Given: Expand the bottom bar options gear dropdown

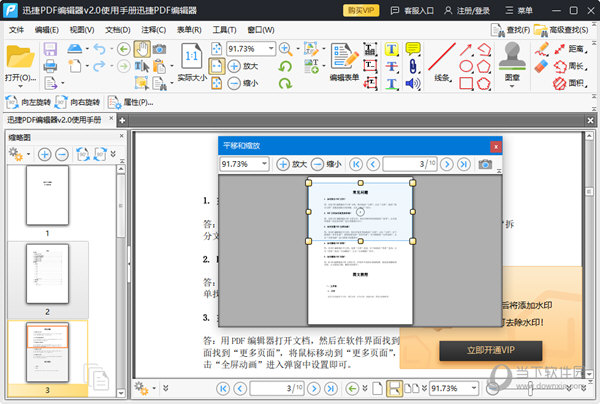Looking at the screenshot, I should (x=154, y=388).
